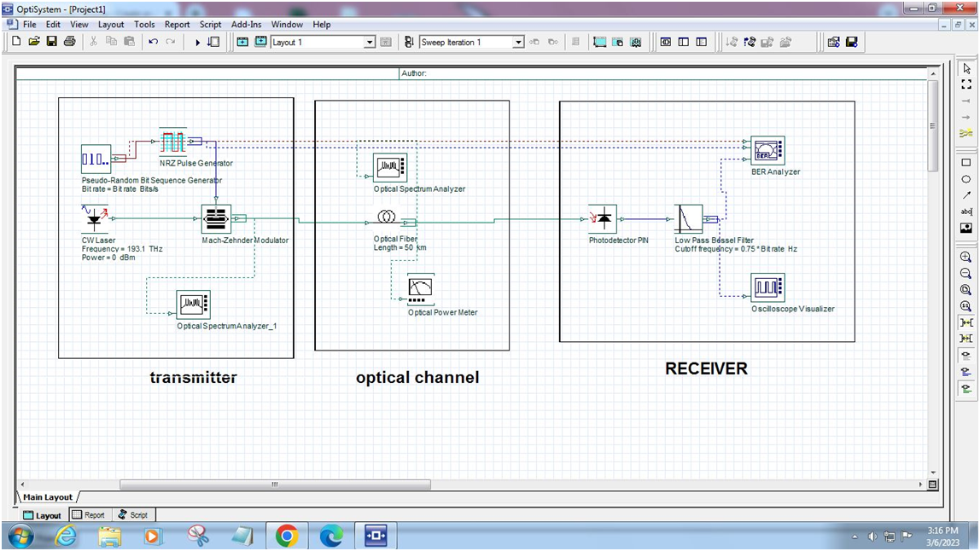The image size is (980, 551).
Task: Open the Layout menu
Action: 111,25
